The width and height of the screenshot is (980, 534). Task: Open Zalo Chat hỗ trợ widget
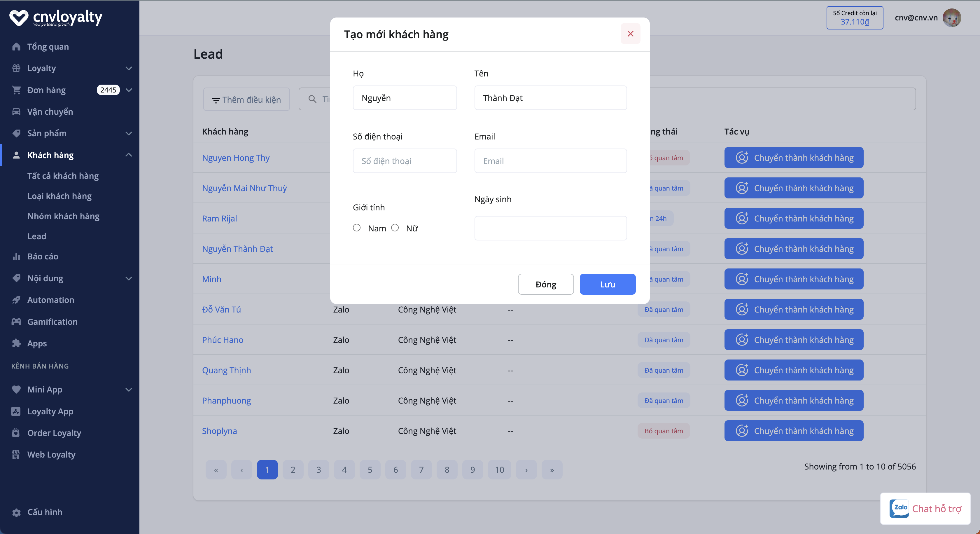click(x=925, y=509)
